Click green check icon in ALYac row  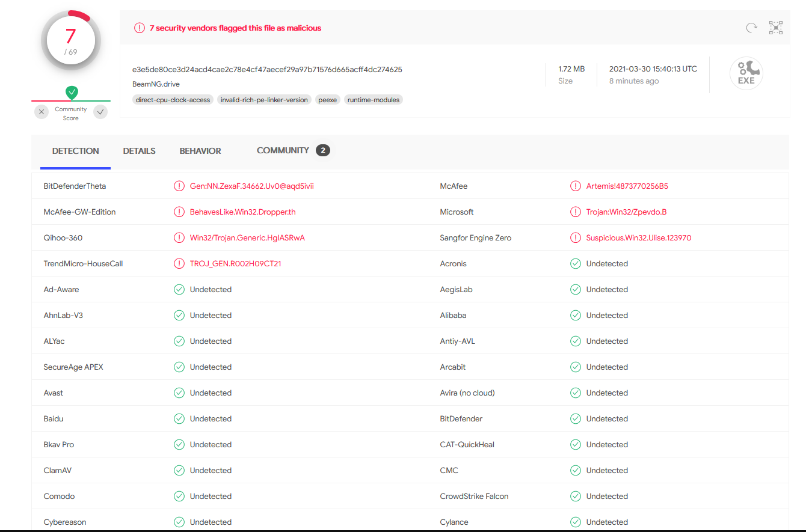coord(179,341)
